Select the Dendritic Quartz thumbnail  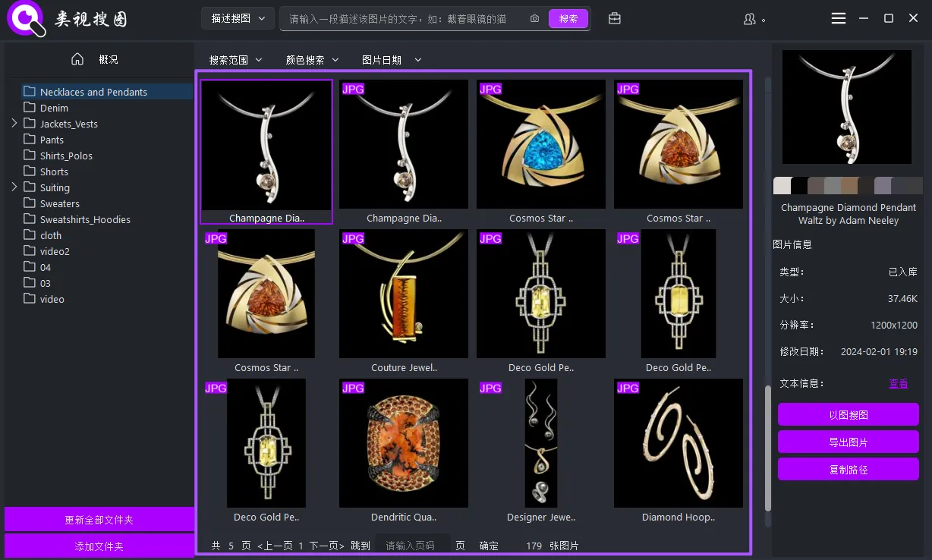[x=403, y=443]
